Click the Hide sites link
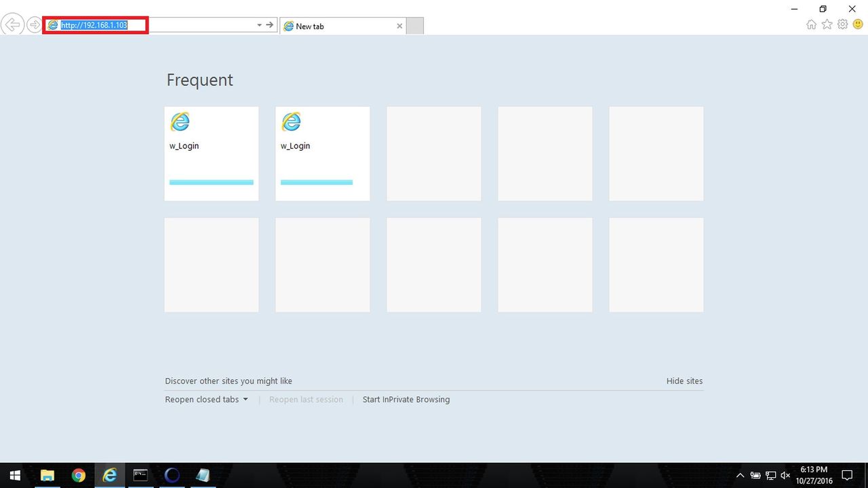The height and width of the screenshot is (488, 868). (x=684, y=381)
